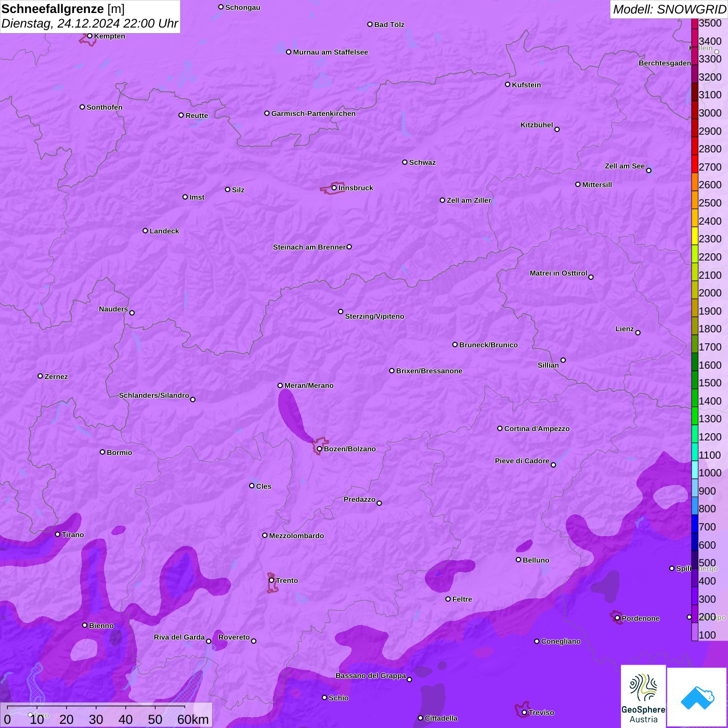
Task: Click the Schlanders/Silandro label
Action: [154, 395]
